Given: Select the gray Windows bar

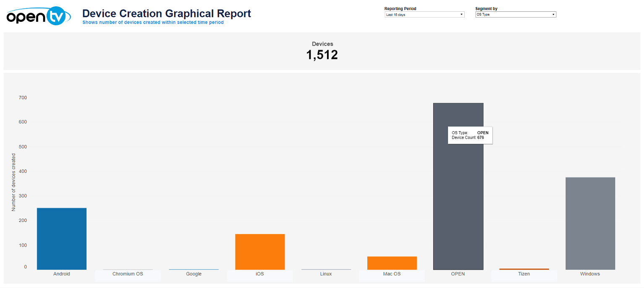Looking at the screenshot, I should (x=590, y=223).
